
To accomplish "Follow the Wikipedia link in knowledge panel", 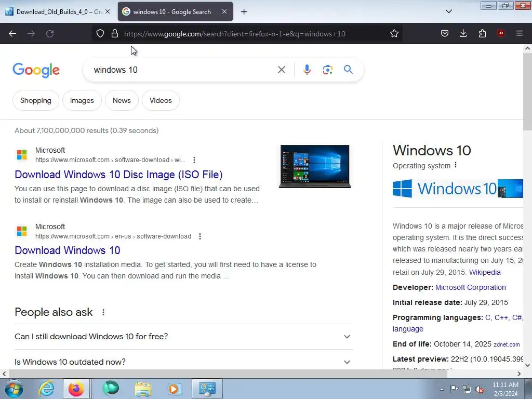I will click(485, 272).
